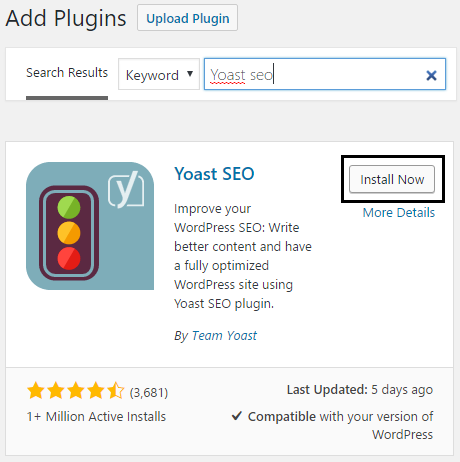
Task: Click the red light in plugin logo
Action: [x=69, y=258]
